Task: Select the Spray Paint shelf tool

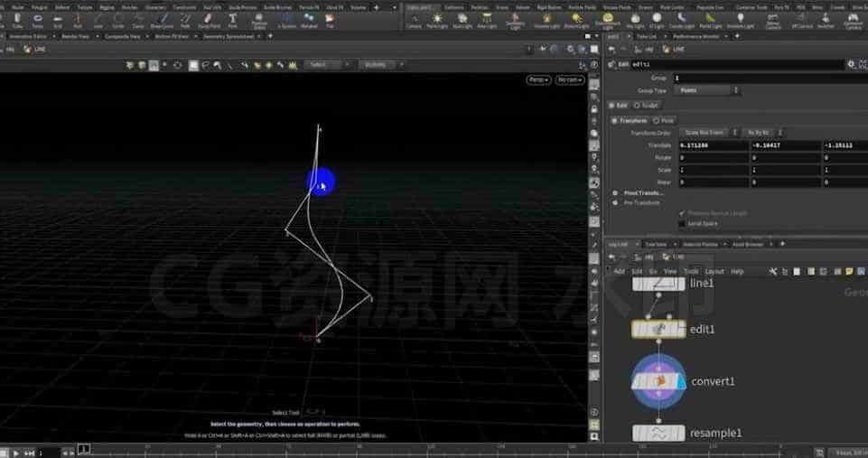Action: pos(208,21)
